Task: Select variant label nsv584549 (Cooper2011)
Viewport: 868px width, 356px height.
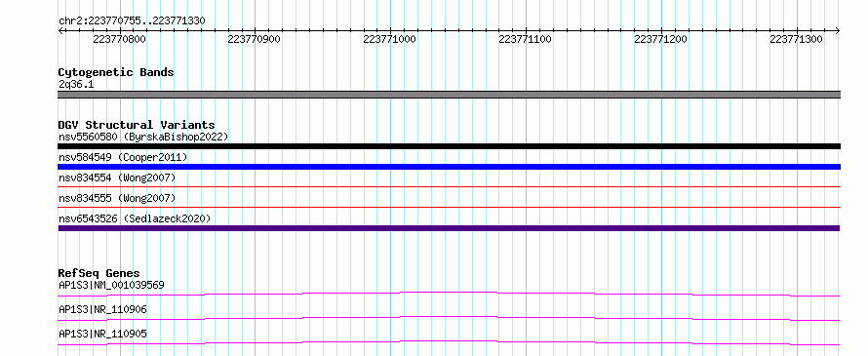Action: pyautogui.click(x=123, y=157)
